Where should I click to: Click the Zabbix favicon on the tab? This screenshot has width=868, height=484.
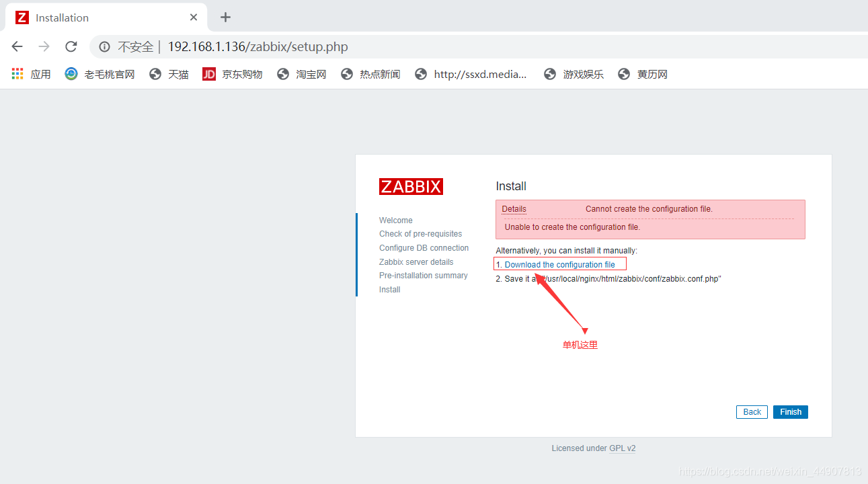(22, 17)
